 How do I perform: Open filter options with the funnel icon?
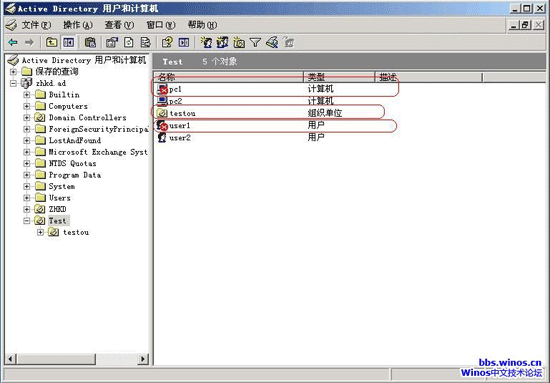(x=255, y=42)
